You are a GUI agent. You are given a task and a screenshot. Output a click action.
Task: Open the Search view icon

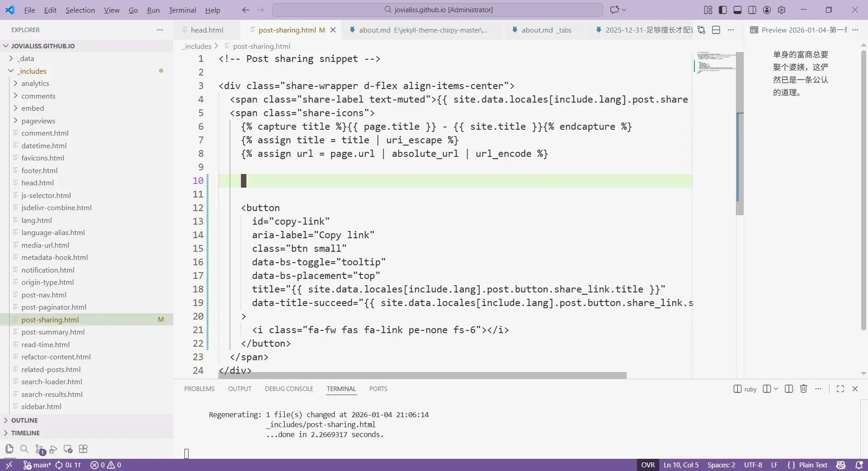(24, 449)
